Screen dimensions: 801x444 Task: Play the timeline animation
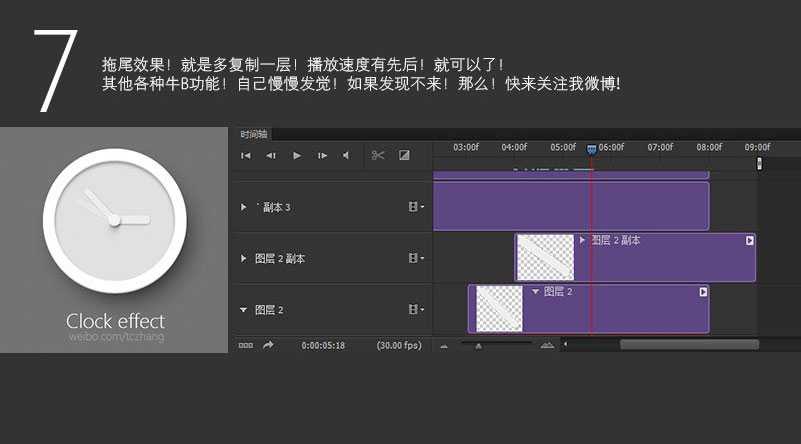[x=297, y=156]
